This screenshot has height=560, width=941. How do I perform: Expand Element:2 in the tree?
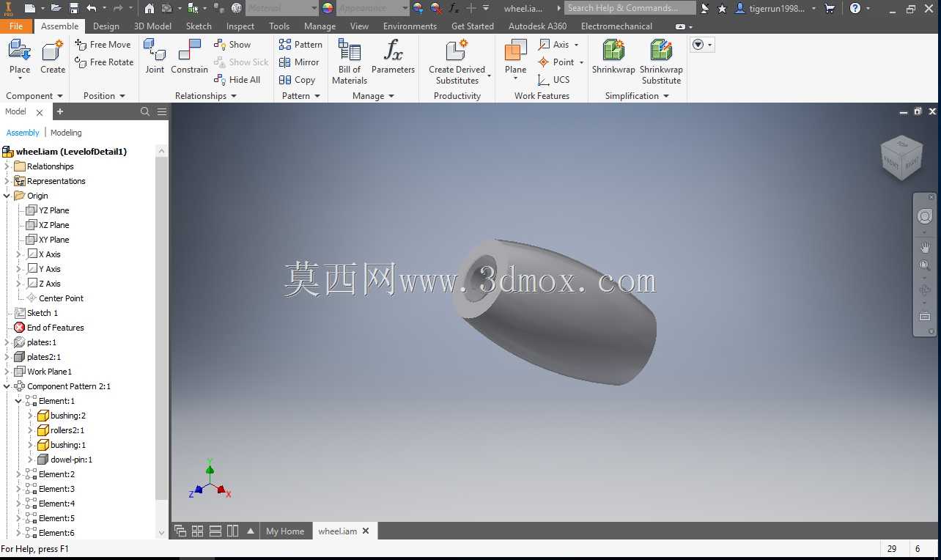(19, 474)
